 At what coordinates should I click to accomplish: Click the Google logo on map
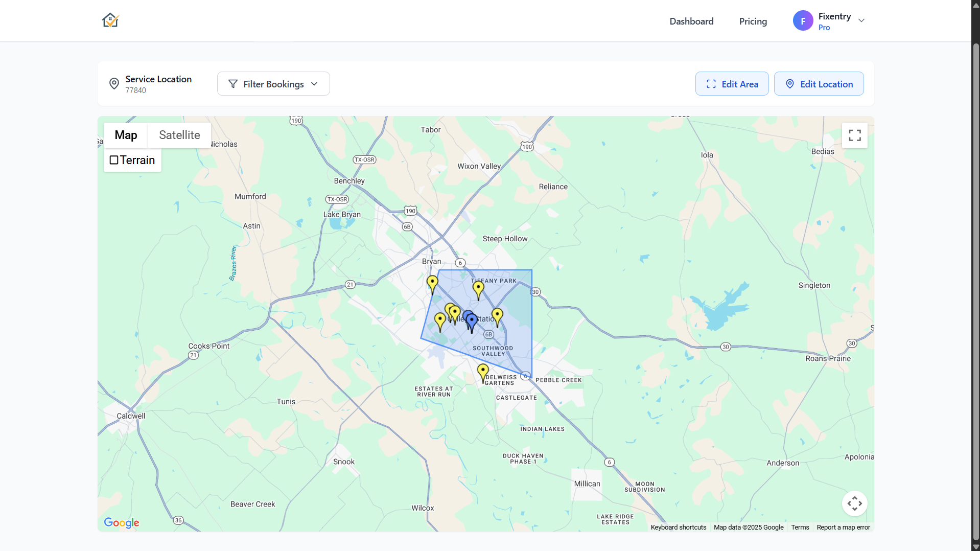tap(122, 522)
